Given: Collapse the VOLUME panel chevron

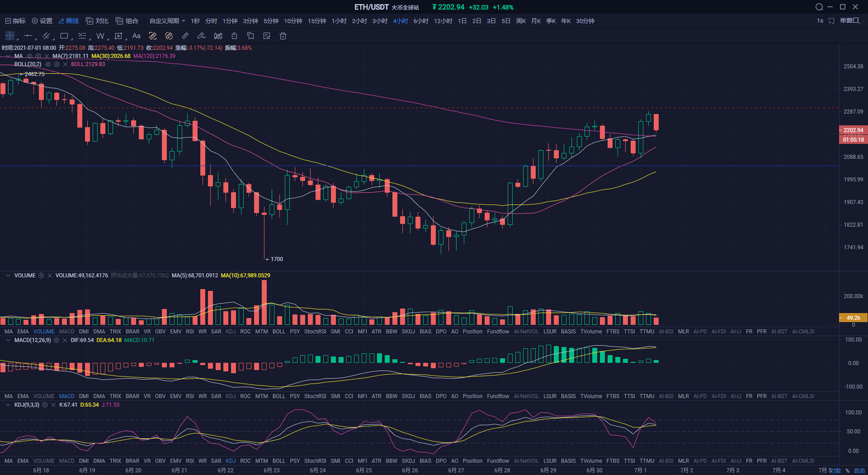Looking at the screenshot, I should (x=8, y=275).
